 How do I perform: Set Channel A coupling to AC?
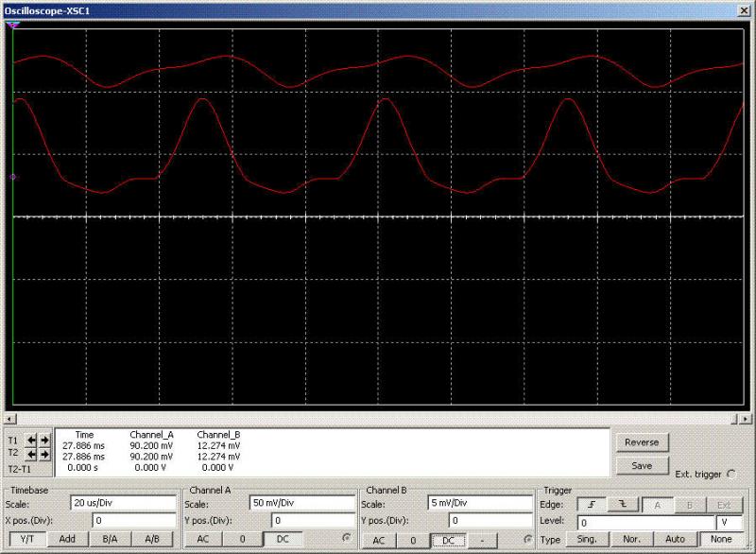(203, 539)
